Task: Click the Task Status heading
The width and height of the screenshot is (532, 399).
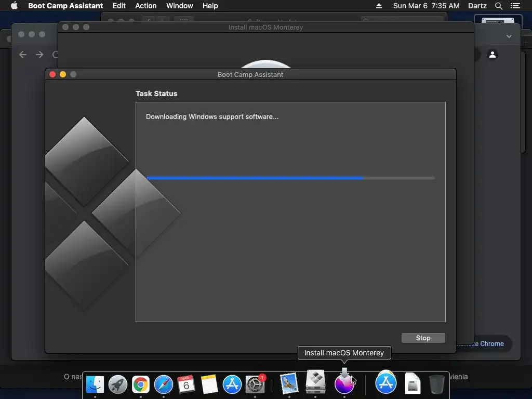Action: pos(156,94)
